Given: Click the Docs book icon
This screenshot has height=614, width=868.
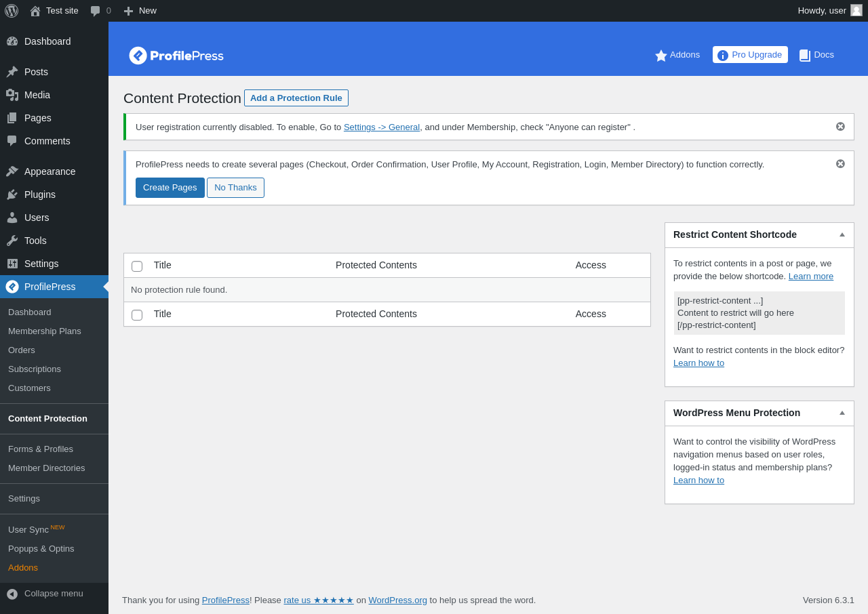Looking at the screenshot, I should coord(805,56).
